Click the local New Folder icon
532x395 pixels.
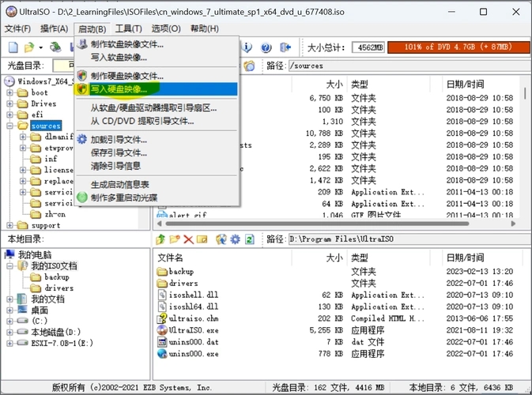pyautogui.click(x=175, y=239)
